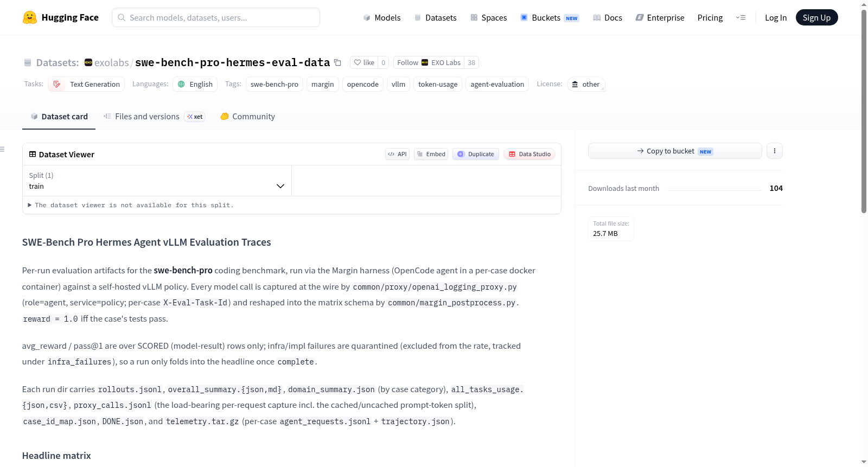The height and width of the screenshot is (467, 868).
Task: Click the left sidebar toggle icon
Action: (2, 149)
